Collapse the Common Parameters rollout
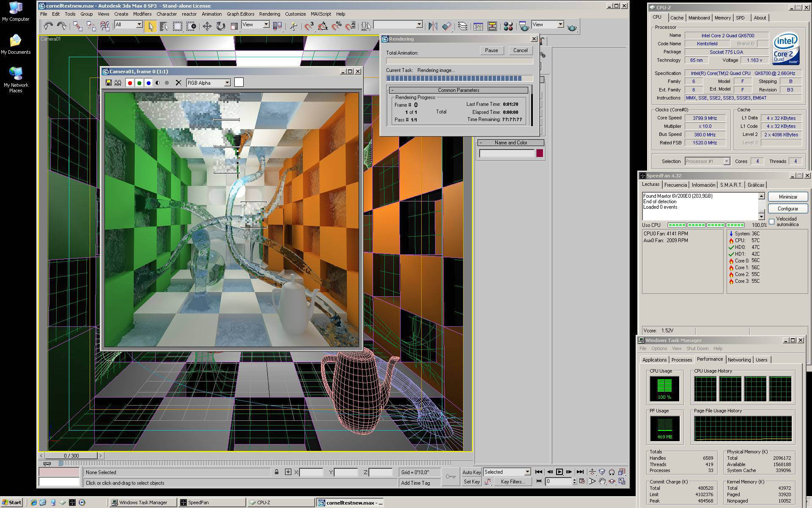The height and width of the screenshot is (508, 812). (x=458, y=90)
